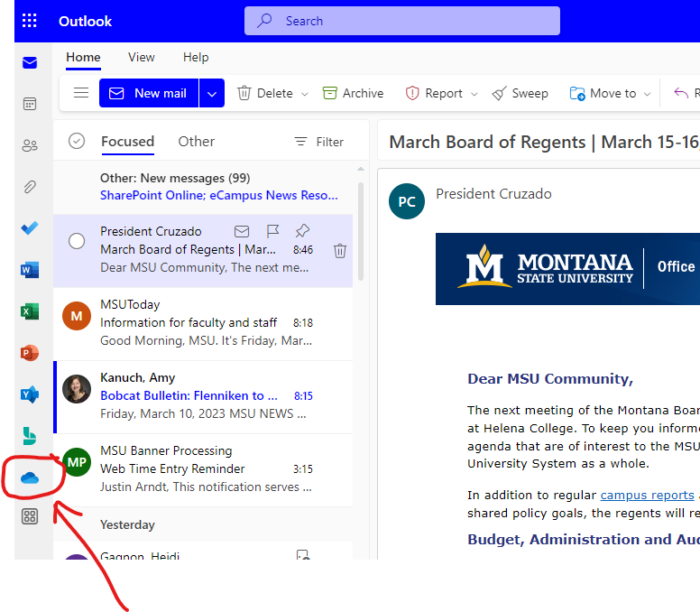Select the Focused inbox tab
700x612 pixels.
click(128, 142)
